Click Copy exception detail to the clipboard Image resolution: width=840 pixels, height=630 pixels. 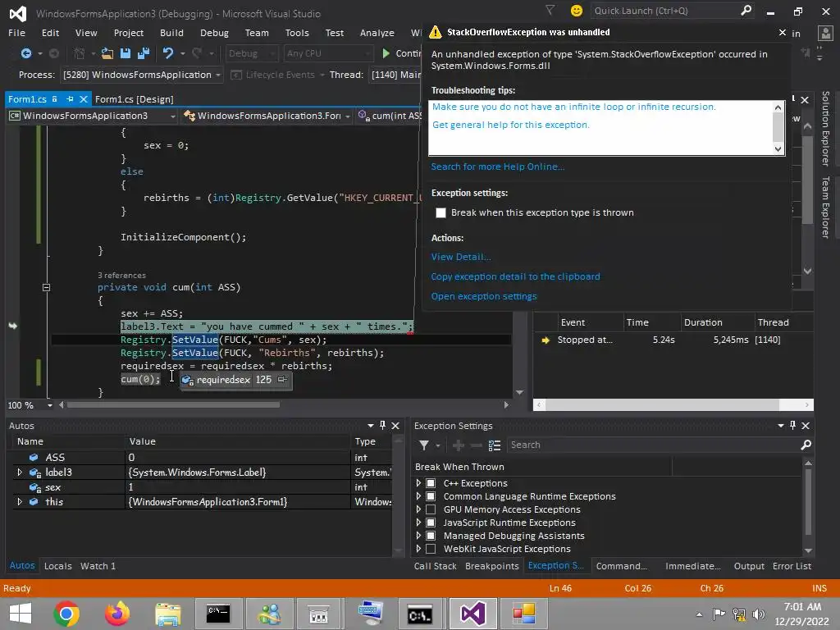tap(516, 276)
